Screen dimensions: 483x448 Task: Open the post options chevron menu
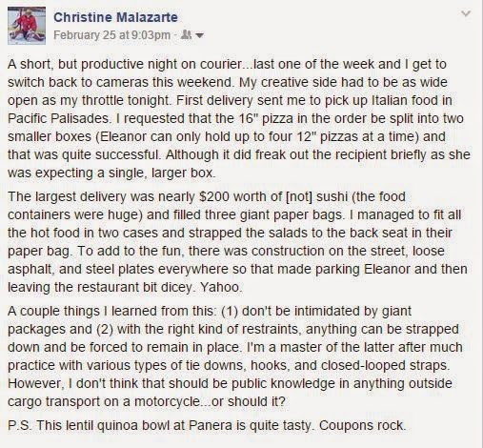pyautogui.click(x=466, y=13)
